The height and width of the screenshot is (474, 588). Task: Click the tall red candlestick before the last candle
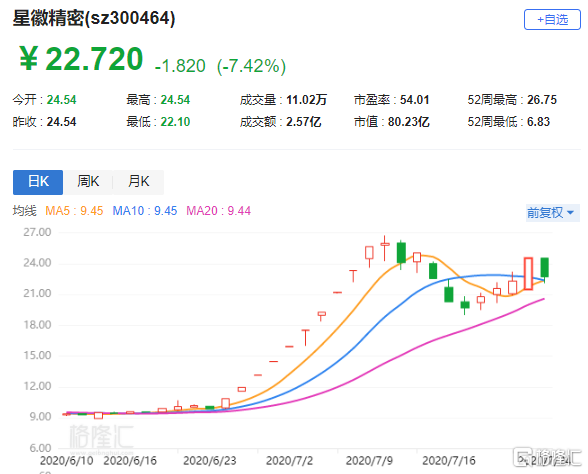[x=528, y=273]
